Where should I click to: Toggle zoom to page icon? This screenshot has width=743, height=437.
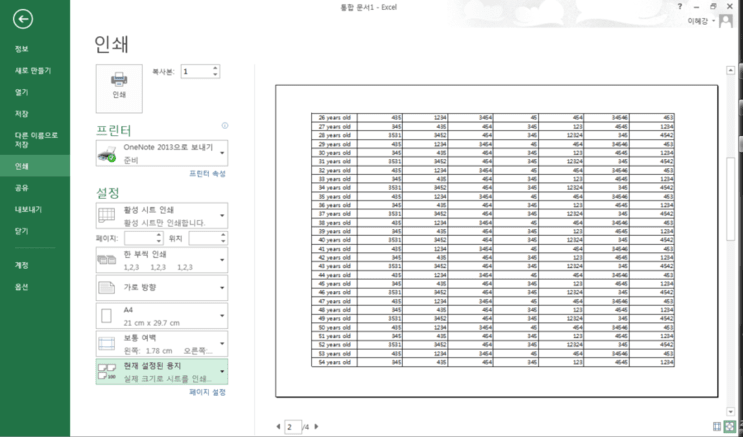[730, 426]
